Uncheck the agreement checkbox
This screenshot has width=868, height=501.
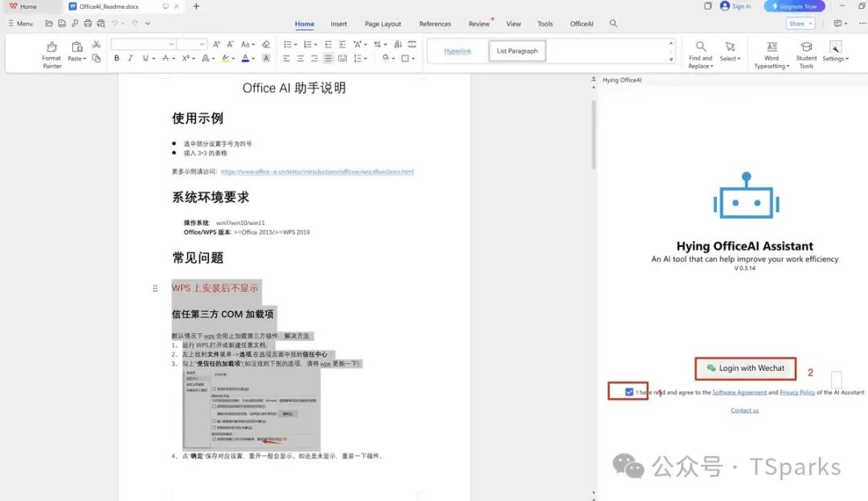click(628, 392)
